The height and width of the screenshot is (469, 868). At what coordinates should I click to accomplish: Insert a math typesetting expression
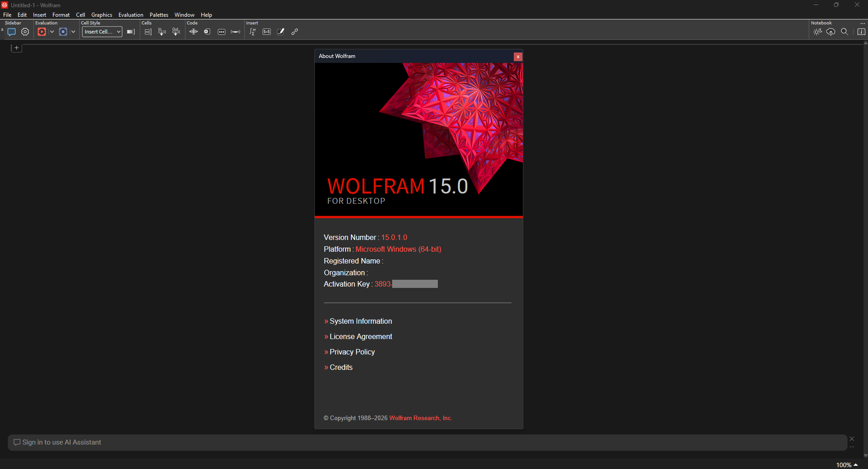pos(253,32)
